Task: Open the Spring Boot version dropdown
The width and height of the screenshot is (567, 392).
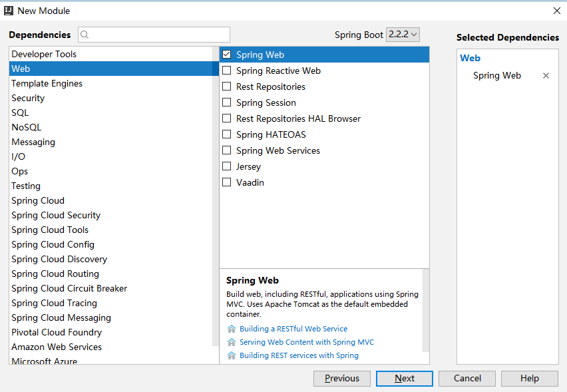Action: click(403, 35)
